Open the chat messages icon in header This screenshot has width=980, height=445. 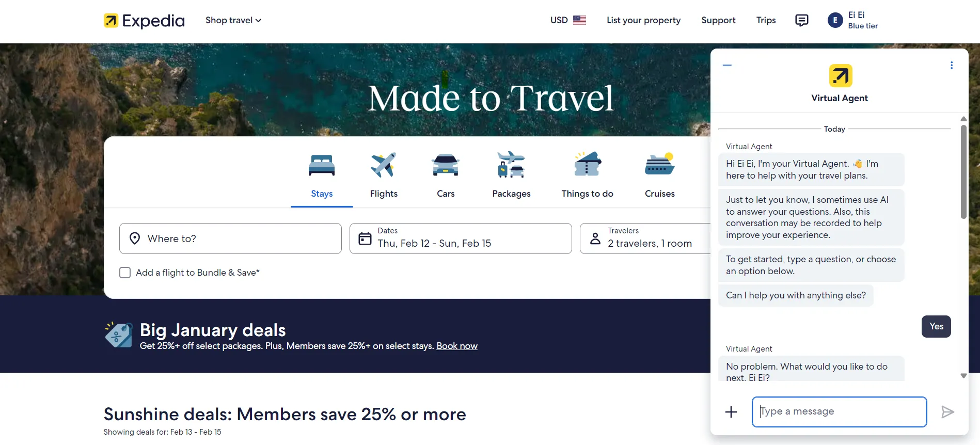point(801,20)
